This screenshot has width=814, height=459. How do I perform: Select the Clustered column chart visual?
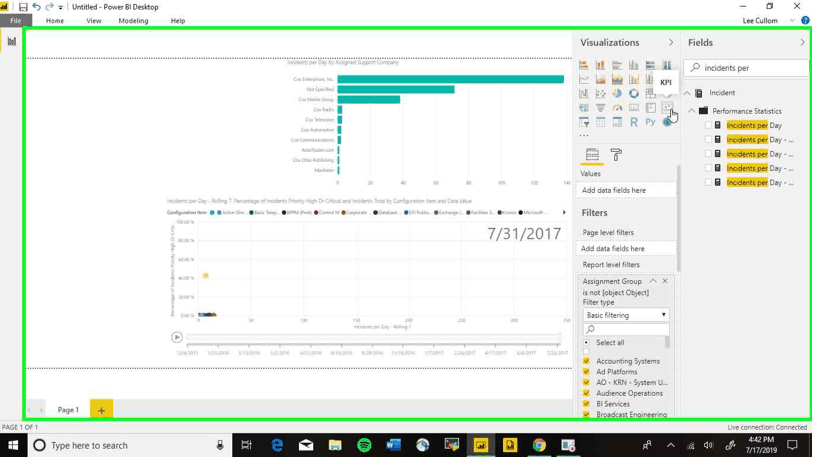click(634, 65)
